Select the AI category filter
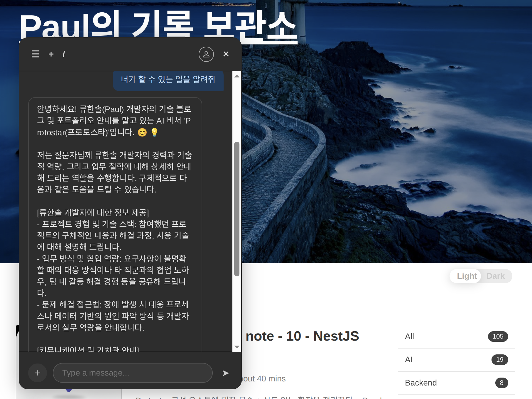This screenshot has width=532, height=399. (456, 360)
